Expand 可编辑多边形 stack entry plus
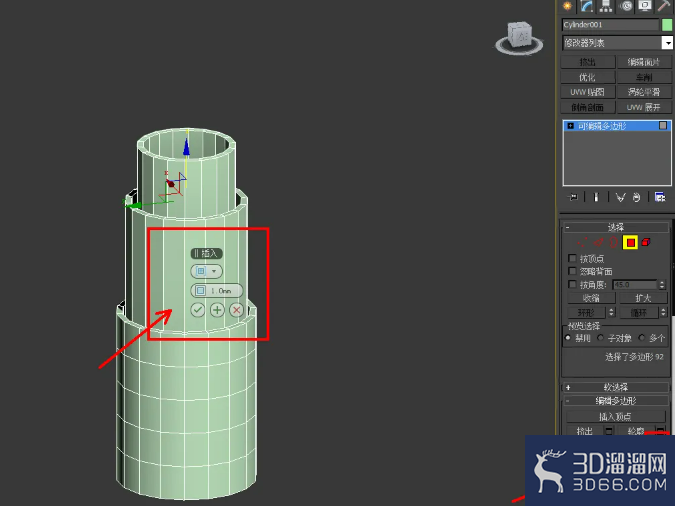675x506 pixels. (570, 126)
